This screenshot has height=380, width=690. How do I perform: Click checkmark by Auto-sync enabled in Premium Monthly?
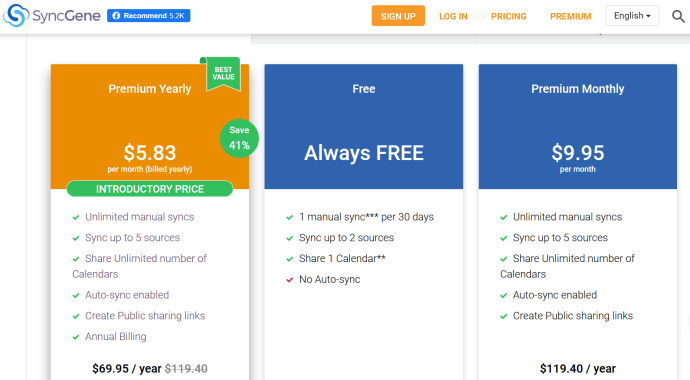pyautogui.click(x=503, y=296)
